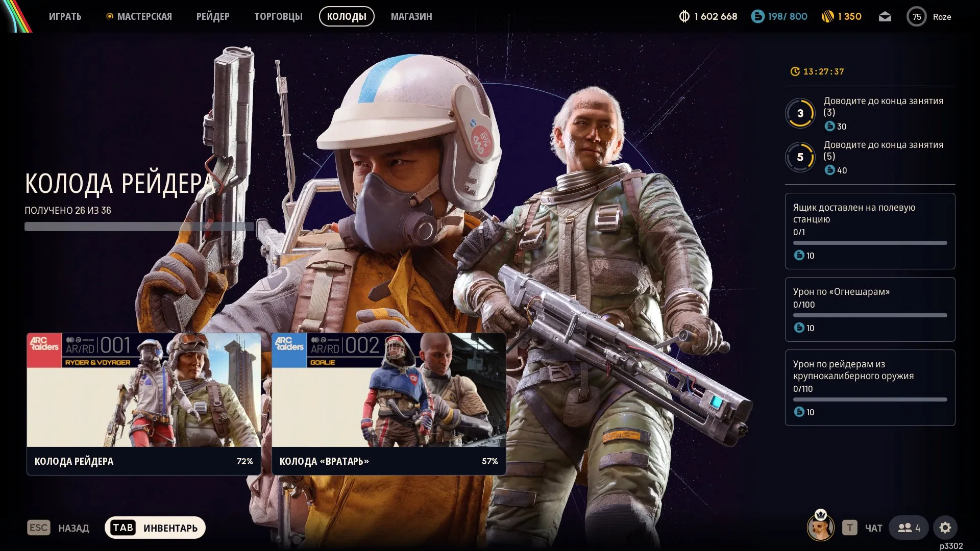This screenshot has height=551, width=980.
Task: Switch to the МАСТЕРСКАЯ tab
Action: click(144, 17)
